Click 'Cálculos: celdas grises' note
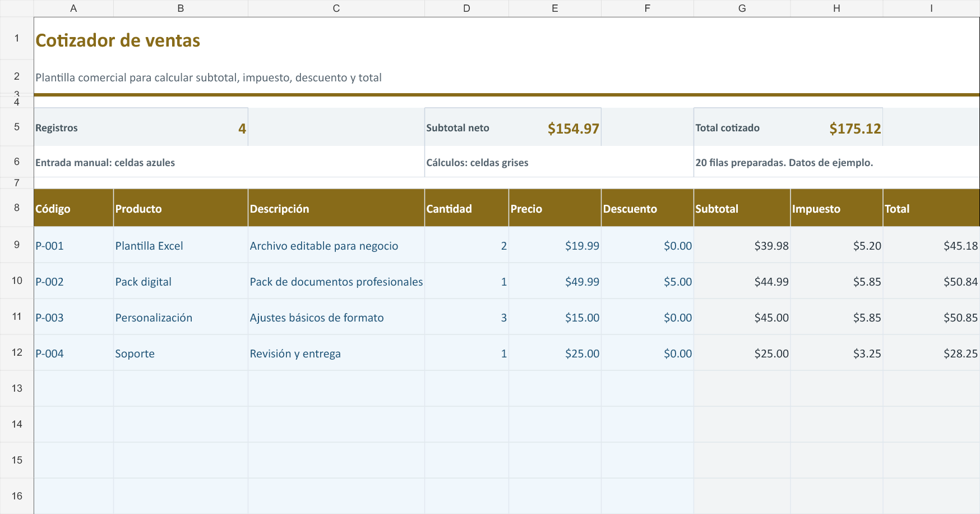This screenshot has width=980, height=514. coord(559,163)
